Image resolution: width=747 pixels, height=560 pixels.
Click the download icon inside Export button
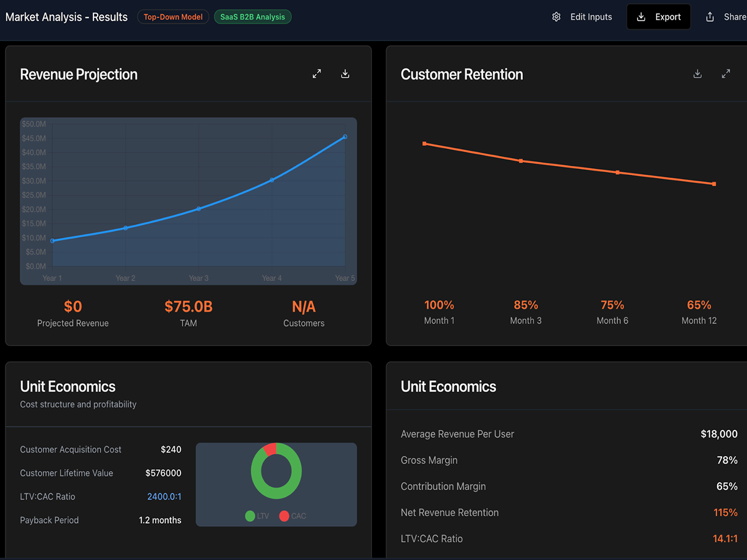point(641,17)
